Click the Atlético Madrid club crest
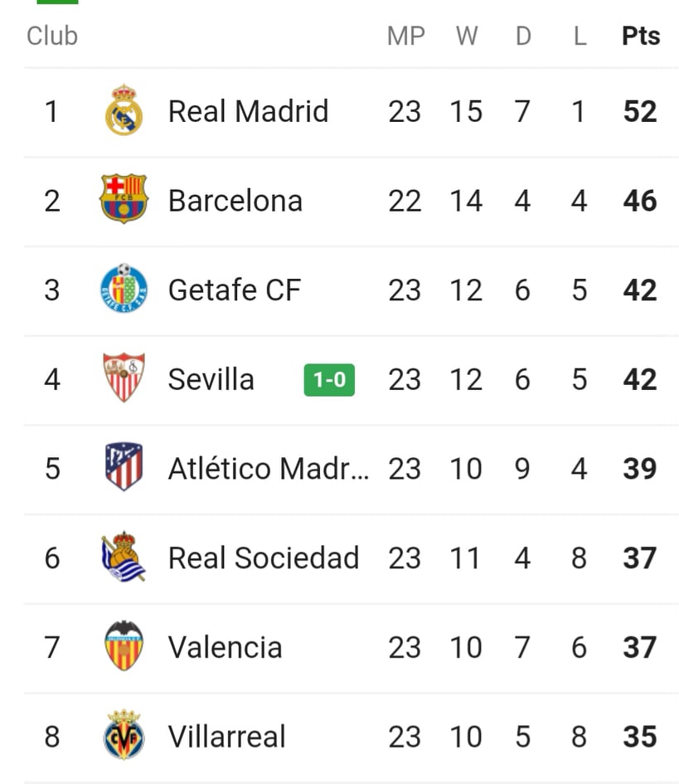 pos(124,466)
